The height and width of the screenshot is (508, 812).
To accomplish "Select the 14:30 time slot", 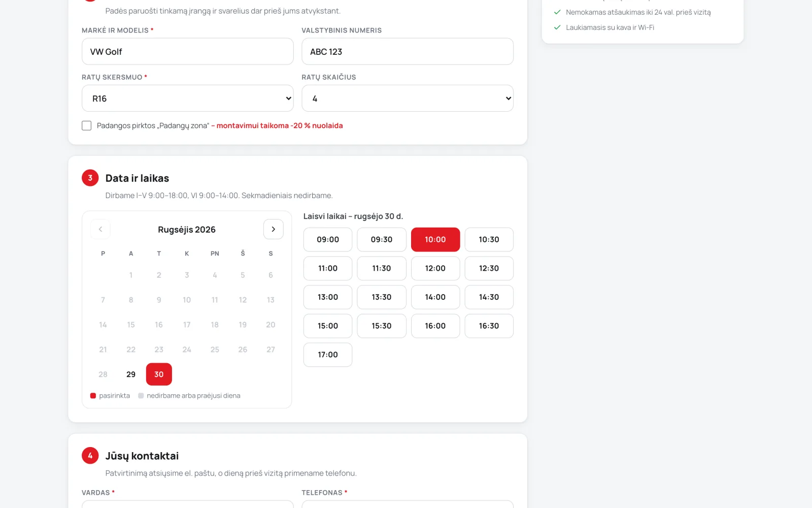I will tap(489, 297).
